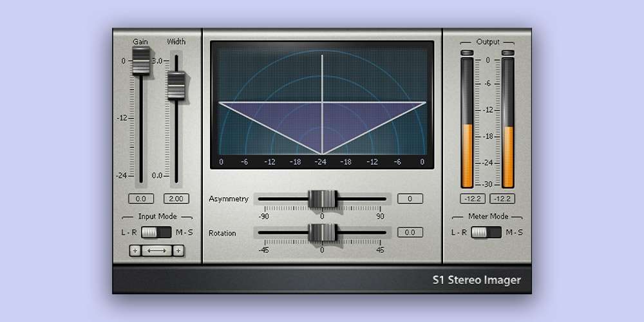Click the right output clip indicator
Viewport: 644px width, 322px height.
click(508, 53)
